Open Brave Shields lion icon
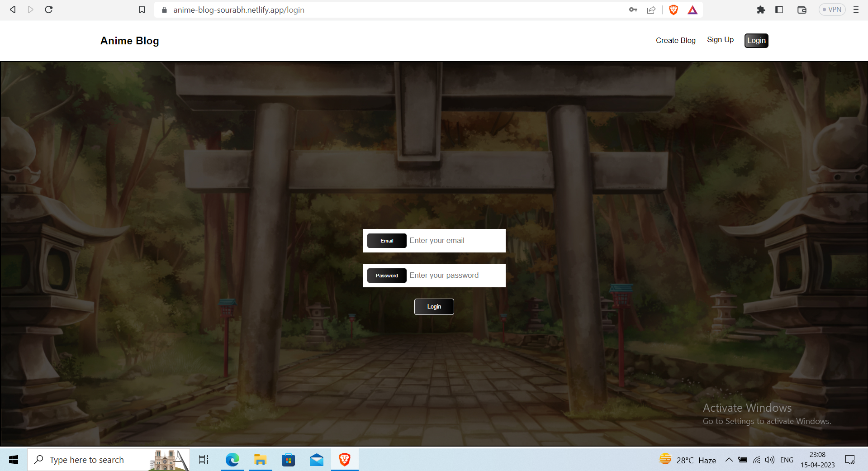 point(673,10)
